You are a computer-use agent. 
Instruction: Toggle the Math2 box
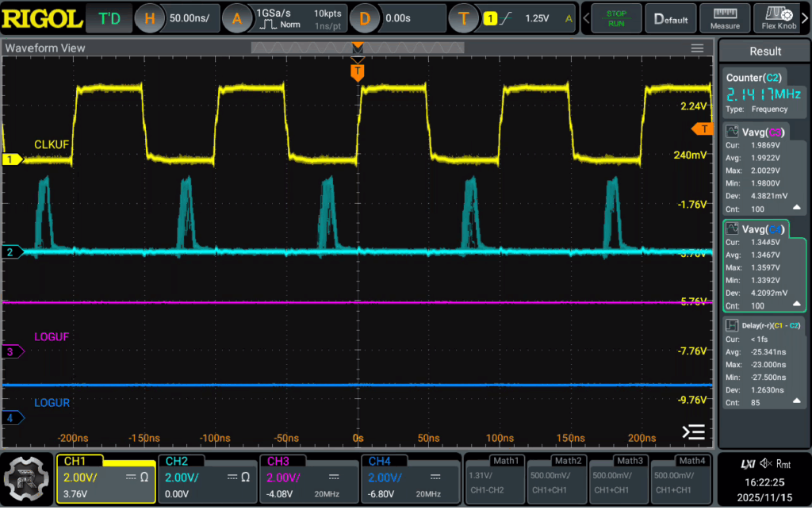tap(557, 479)
